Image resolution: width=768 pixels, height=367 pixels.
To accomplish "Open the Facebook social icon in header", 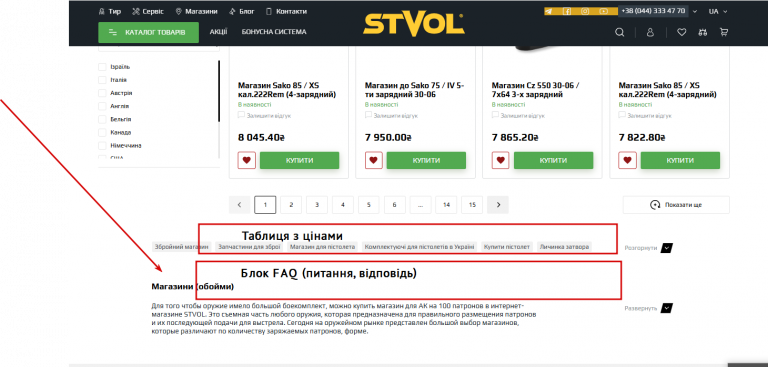I will [567, 11].
